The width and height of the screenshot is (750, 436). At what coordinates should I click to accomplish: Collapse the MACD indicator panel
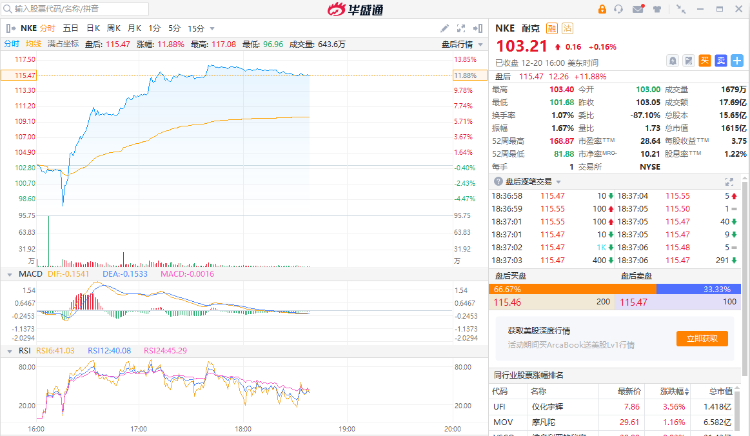click(x=10, y=274)
